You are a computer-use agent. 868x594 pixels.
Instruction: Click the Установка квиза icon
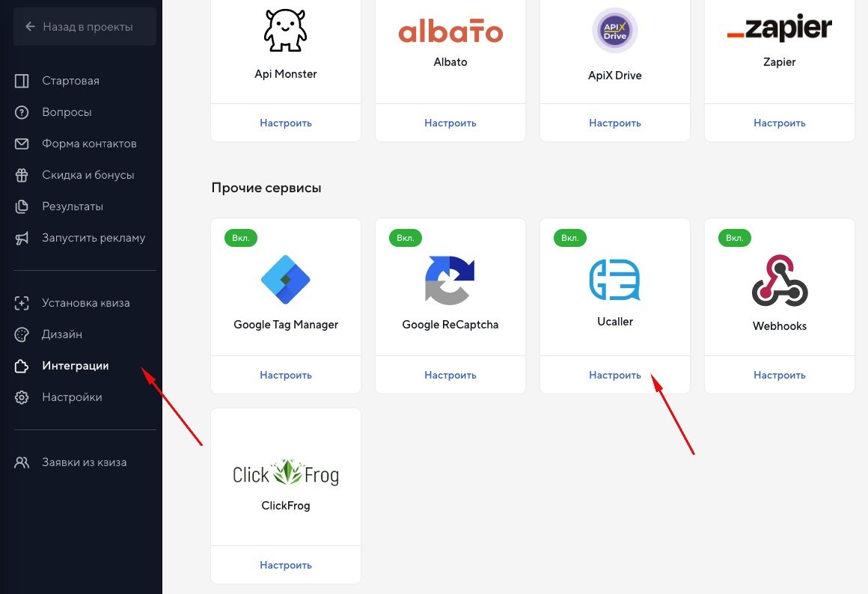tap(22, 304)
